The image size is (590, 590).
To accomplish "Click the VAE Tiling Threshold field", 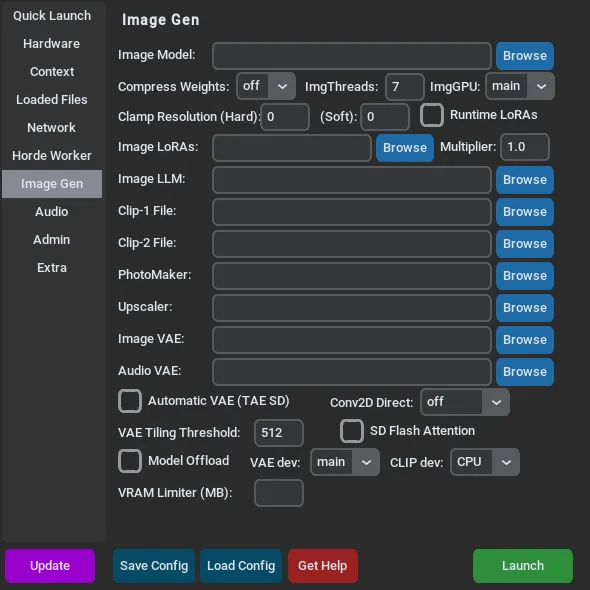I will coord(279,433).
